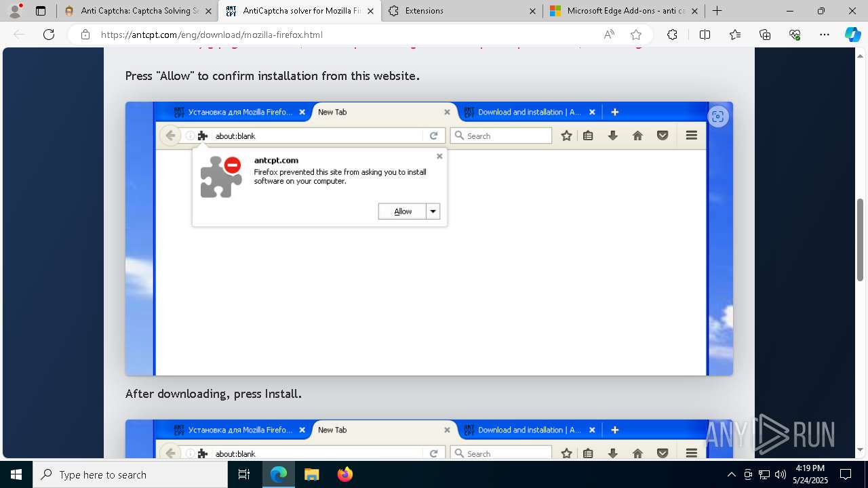Screen dimensions: 868x488
Task: Enable Read aloud from address bar
Action: 609,35
